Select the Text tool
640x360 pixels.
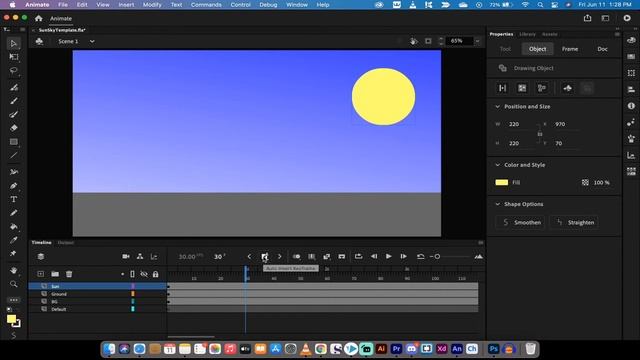coord(13,199)
